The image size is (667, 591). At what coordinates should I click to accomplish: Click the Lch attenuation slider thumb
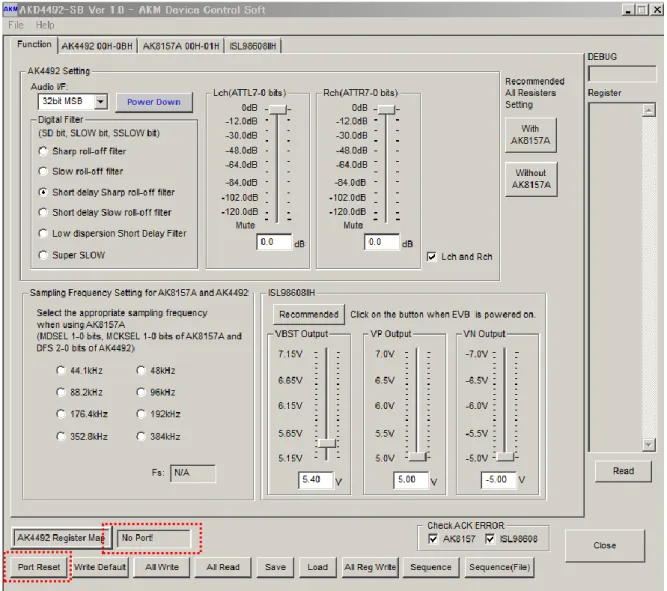[x=278, y=109]
